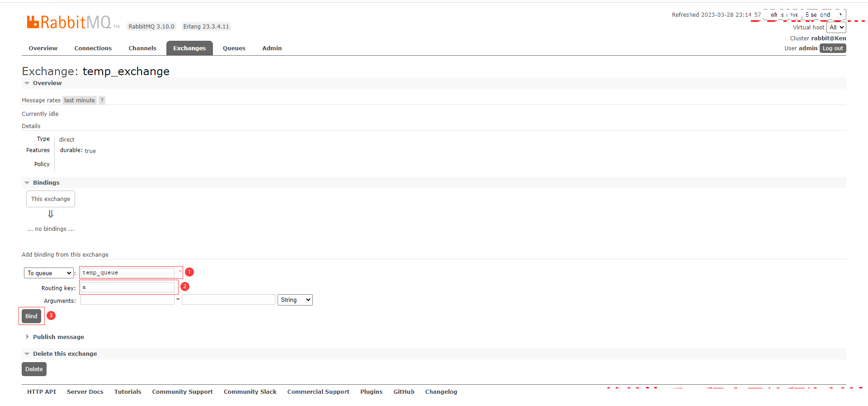The image size is (868, 406).
Task: Click the 'Currently idle' status text
Action: (x=40, y=114)
